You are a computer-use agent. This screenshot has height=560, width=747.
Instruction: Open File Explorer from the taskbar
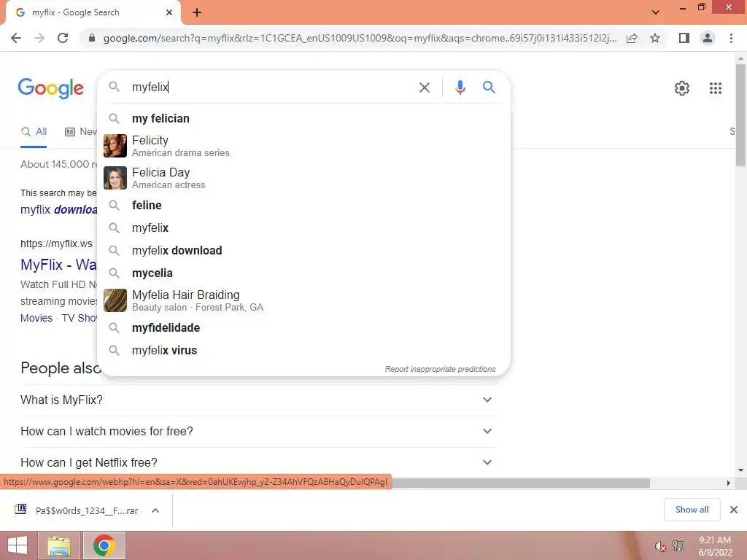pyautogui.click(x=59, y=545)
